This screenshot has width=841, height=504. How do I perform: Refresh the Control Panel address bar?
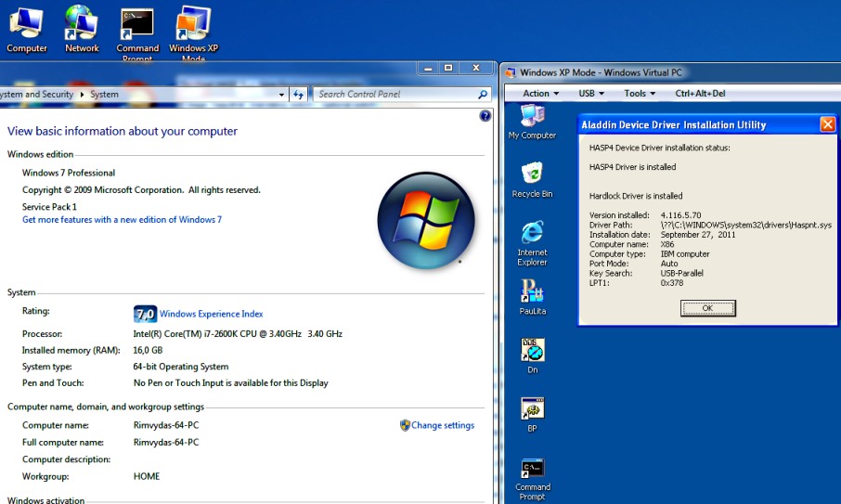pos(298,95)
